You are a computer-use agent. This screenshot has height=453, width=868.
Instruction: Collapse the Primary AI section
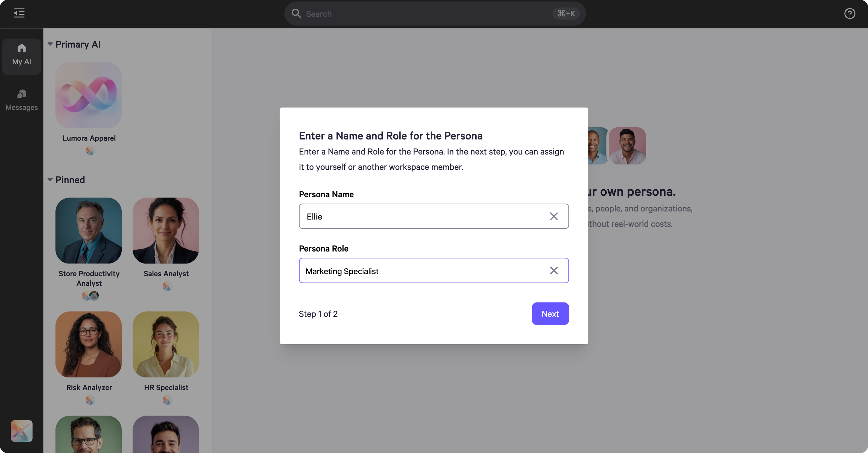50,44
